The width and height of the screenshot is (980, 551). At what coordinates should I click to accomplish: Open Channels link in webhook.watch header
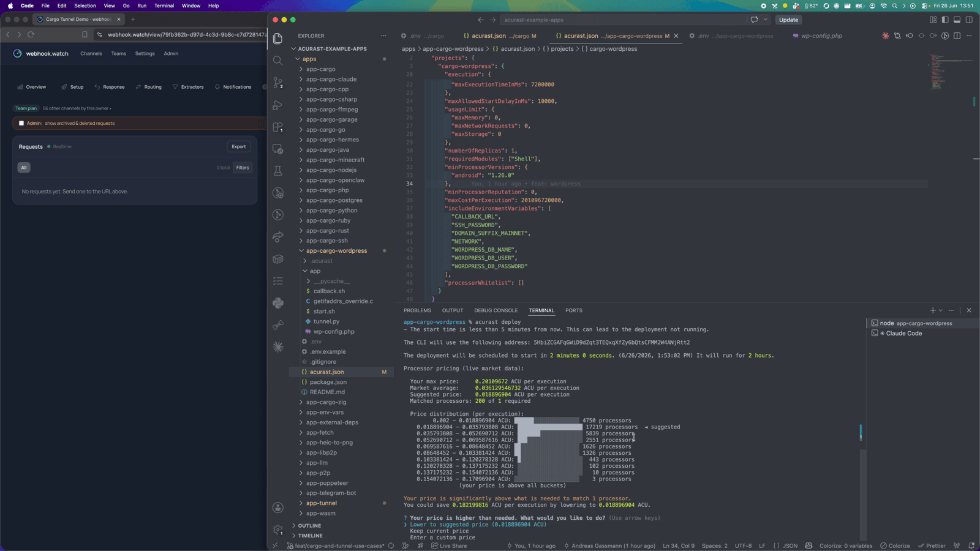(91, 53)
